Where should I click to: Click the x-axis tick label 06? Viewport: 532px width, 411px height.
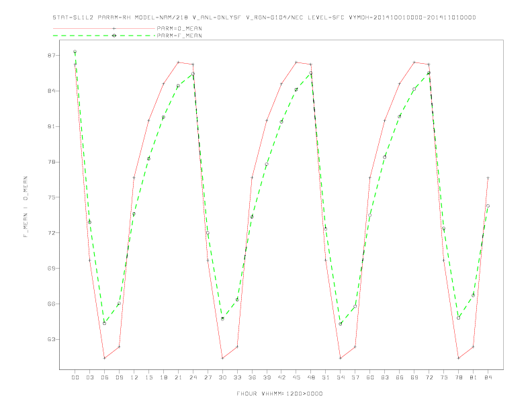[105, 377]
